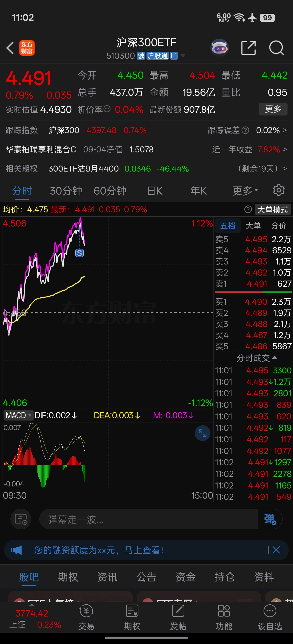Tap the share export icon
This screenshot has height=644, width=293.
pyautogui.click(x=248, y=47)
